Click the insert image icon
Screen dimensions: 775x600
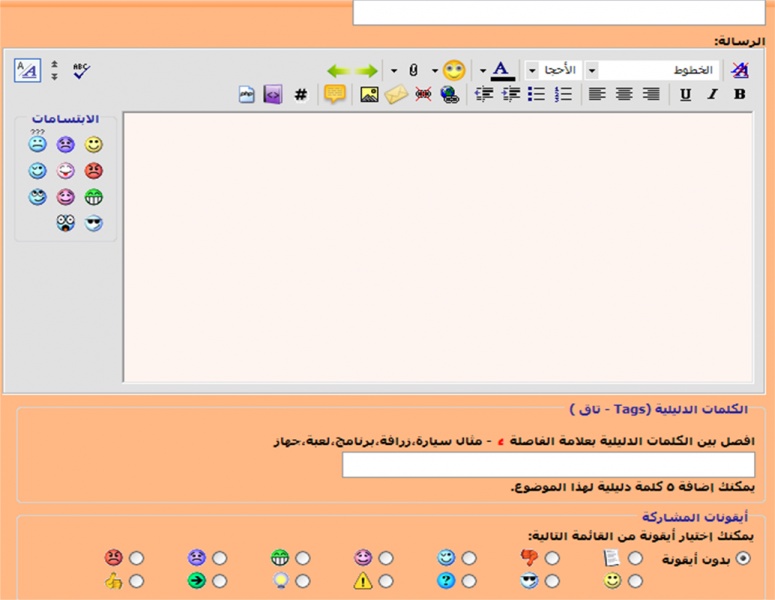coord(369,95)
